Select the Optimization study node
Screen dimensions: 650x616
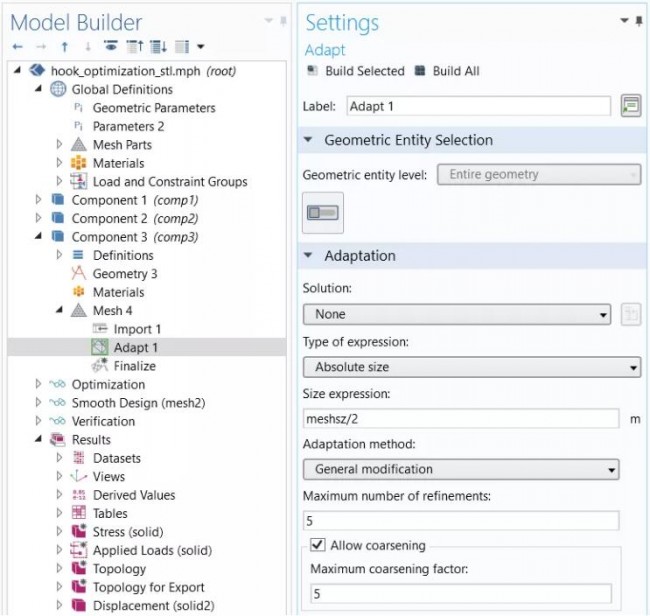tap(108, 385)
